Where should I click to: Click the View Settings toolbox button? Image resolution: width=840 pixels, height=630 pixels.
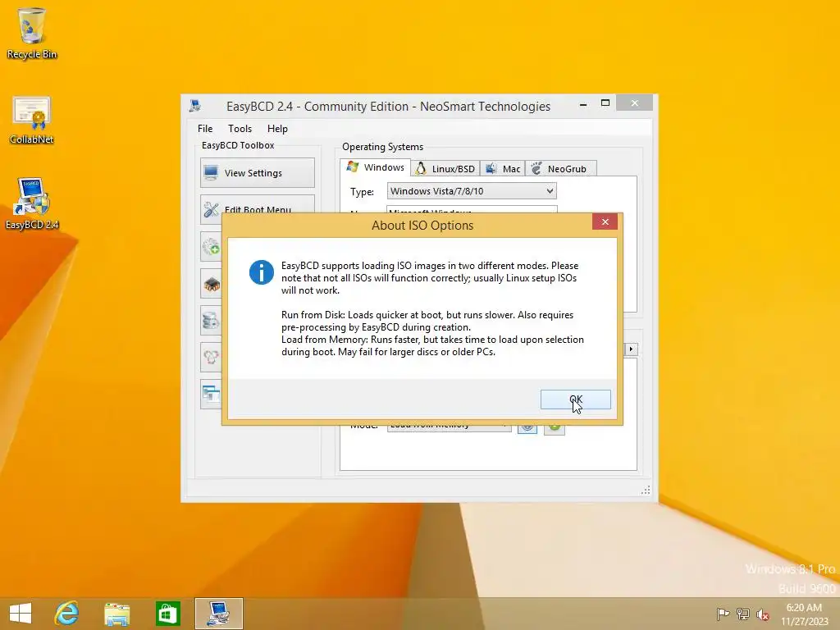pos(257,173)
